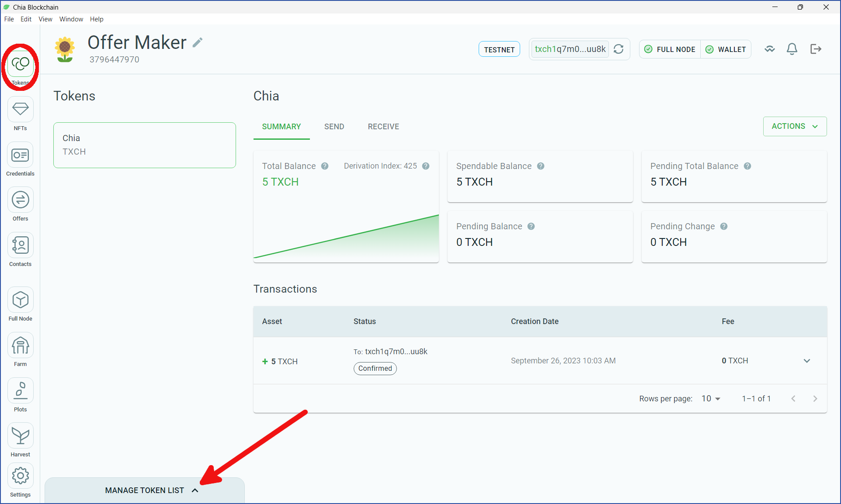Click the Pending Change help icon

[x=724, y=226]
